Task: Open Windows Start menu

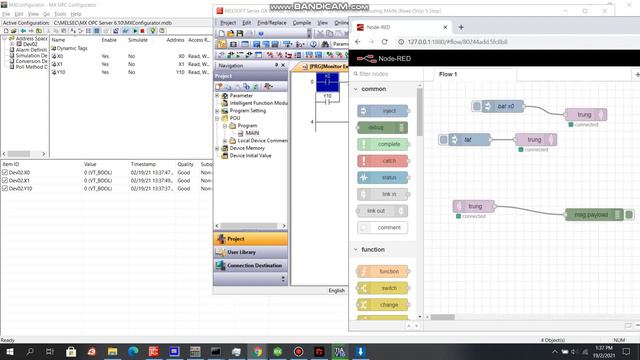Action: point(9,351)
